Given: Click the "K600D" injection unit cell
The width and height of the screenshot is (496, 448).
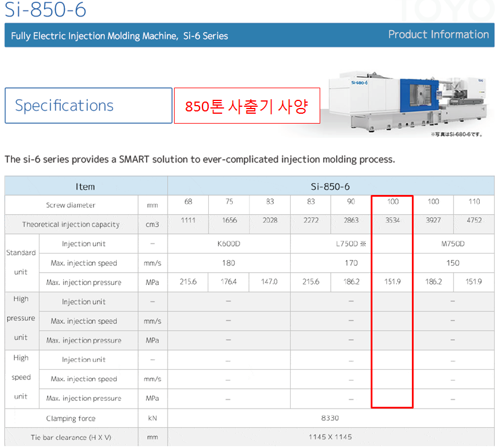Looking at the screenshot, I should (229, 244).
